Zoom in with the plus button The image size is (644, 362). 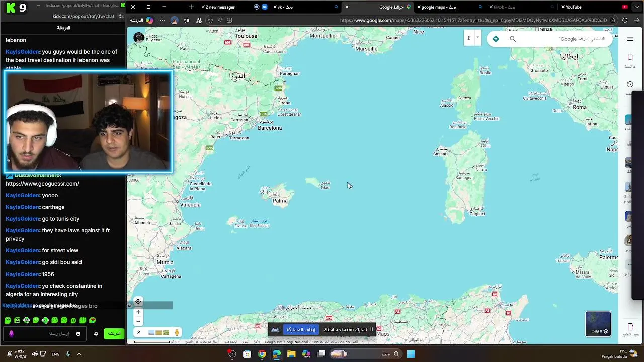138,312
